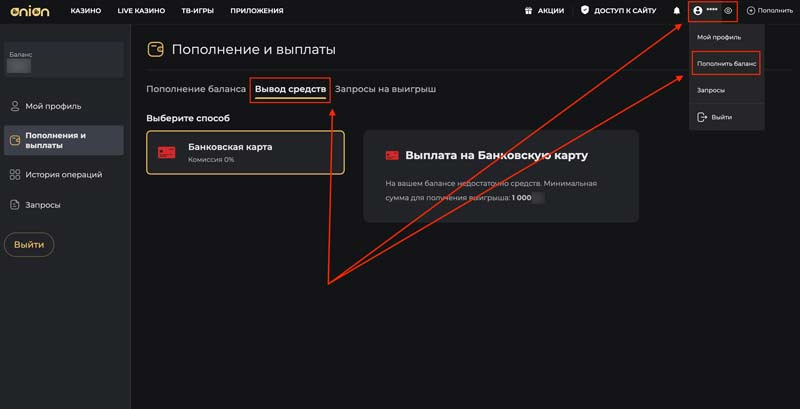
Task: Open История операций in the sidebar
Action: (63, 175)
